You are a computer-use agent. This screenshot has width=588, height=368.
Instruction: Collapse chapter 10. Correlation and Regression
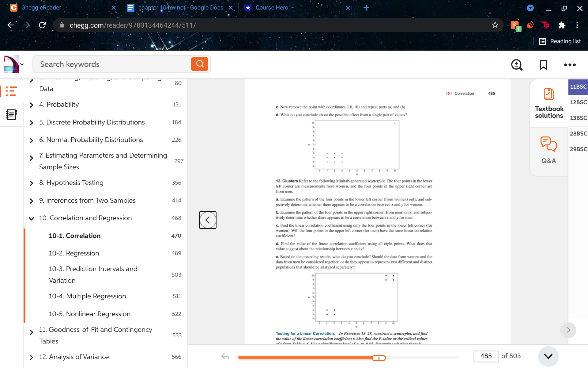(x=31, y=219)
